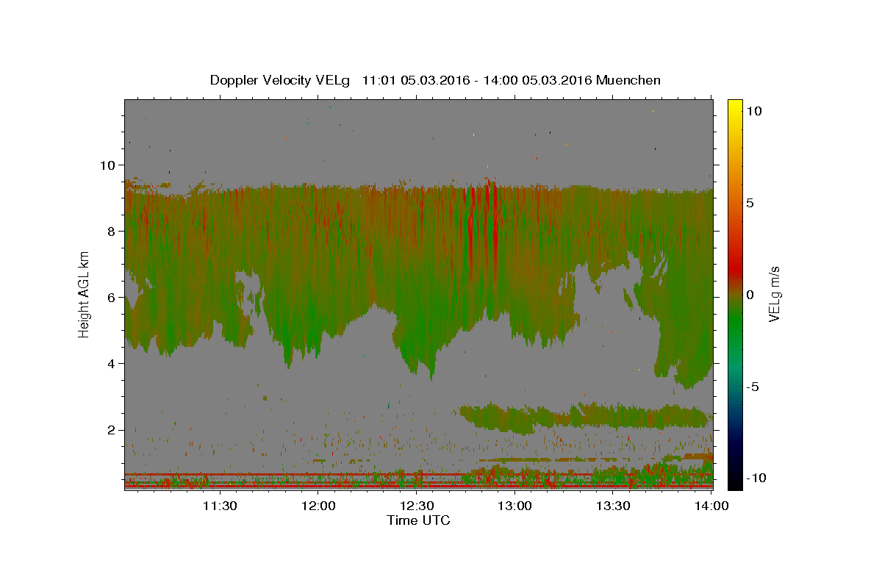Click the Time UTC axis title
This screenshot has height=588, width=882.
[x=418, y=520]
